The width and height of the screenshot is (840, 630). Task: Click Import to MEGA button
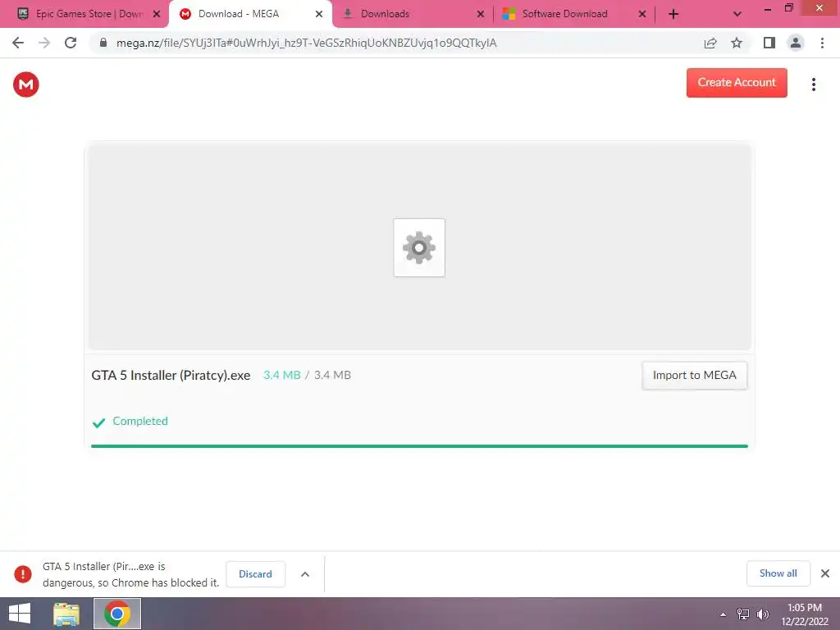coord(694,375)
